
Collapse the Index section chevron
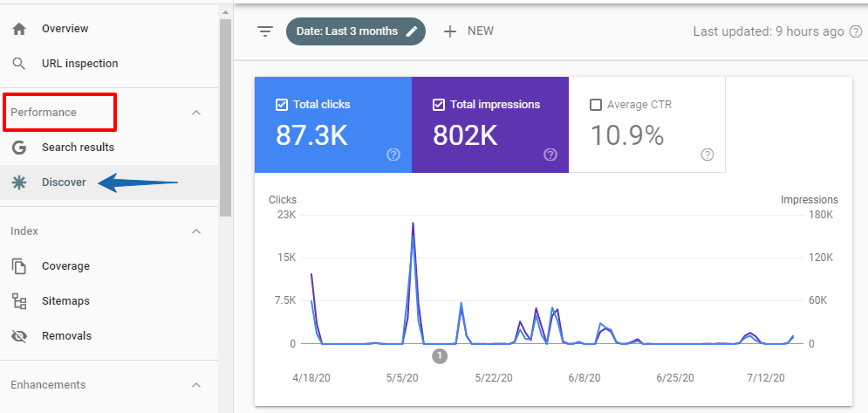click(196, 231)
